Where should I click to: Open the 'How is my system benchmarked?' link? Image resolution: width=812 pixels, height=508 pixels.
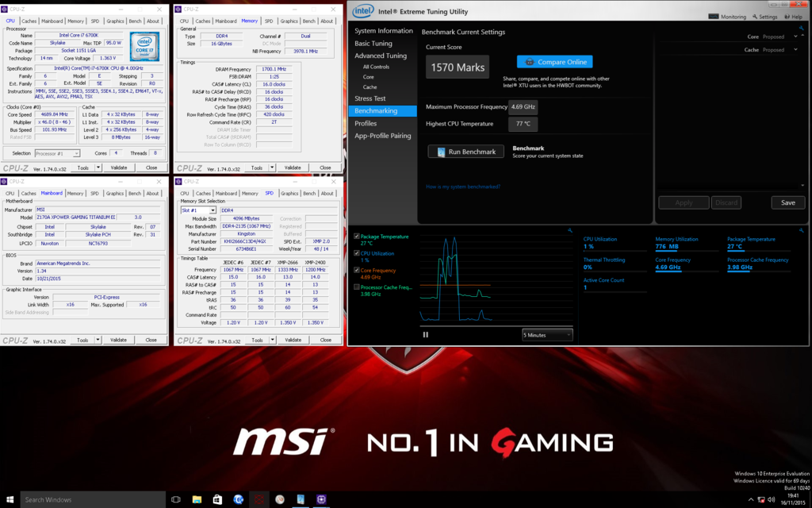click(463, 187)
